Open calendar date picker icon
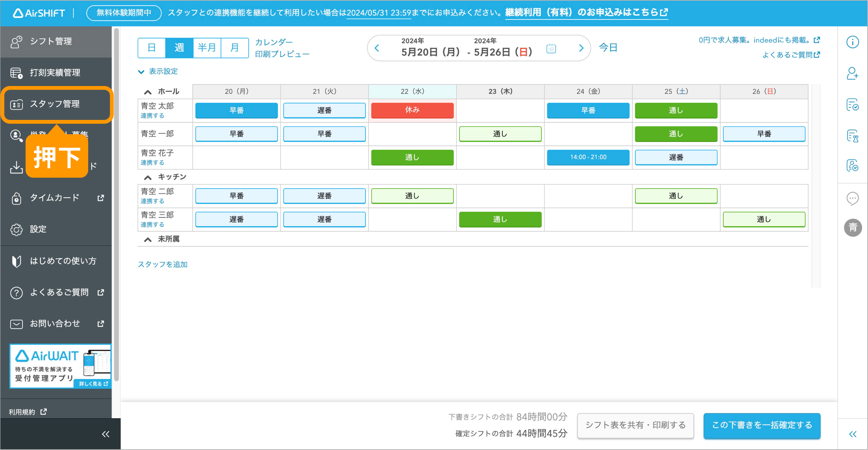The width and height of the screenshot is (868, 450). click(551, 48)
